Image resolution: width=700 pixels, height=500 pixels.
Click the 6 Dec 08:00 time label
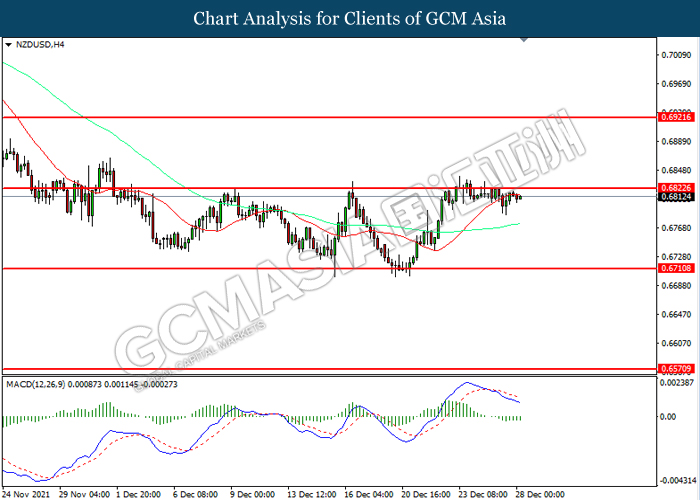[x=196, y=494]
